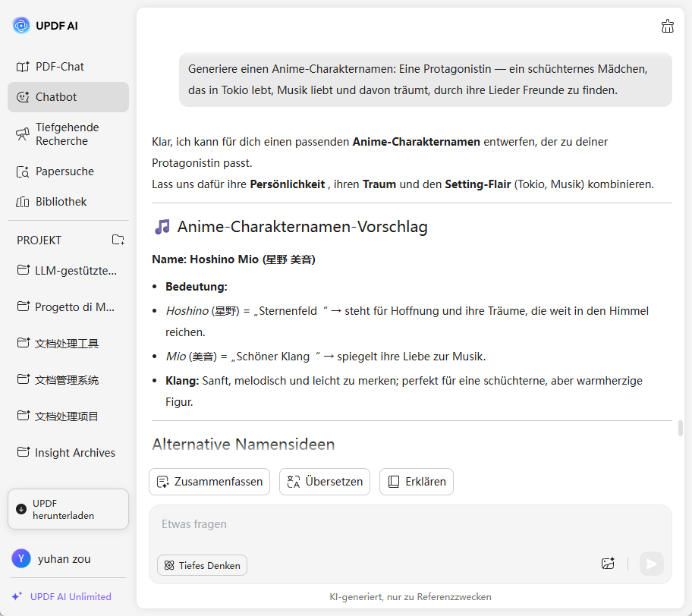This screenshot has height=616, width=692.
Task: Go to Papersuche
Action: coord(68,171)
